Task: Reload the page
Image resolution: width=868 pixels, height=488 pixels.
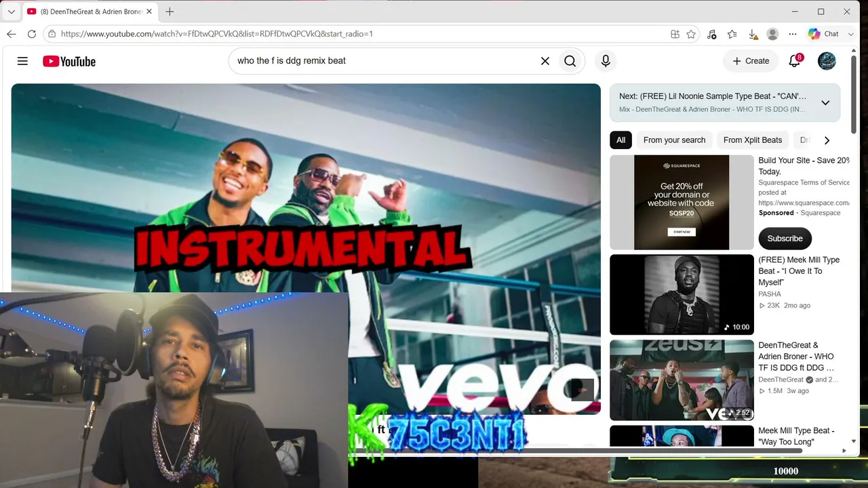Action: click(x=32, y=34)
